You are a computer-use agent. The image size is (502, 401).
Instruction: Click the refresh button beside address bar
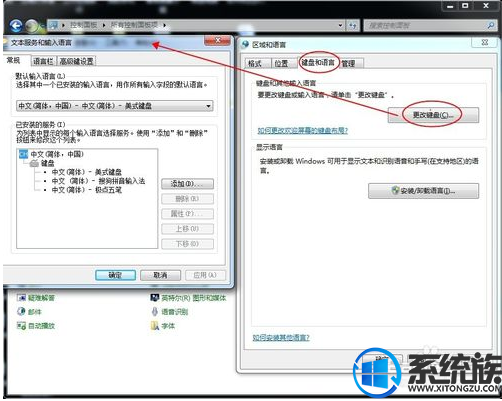(353, 25)
